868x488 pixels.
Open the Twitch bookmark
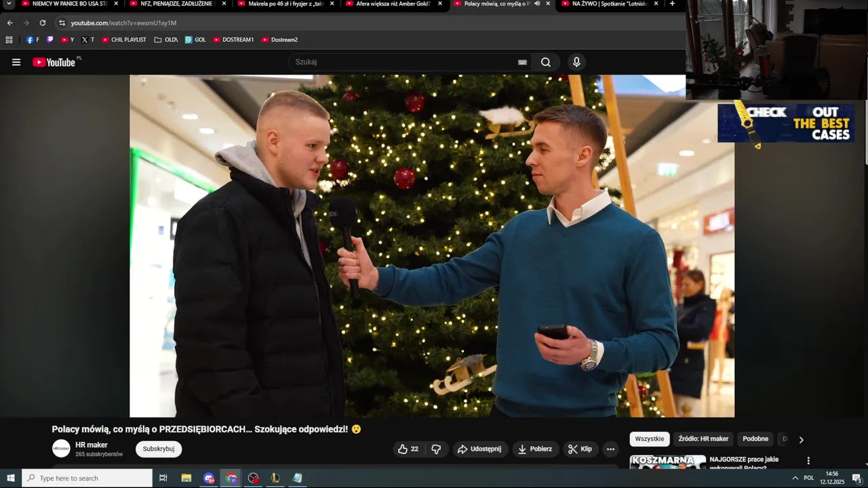[x=50, y=40]
